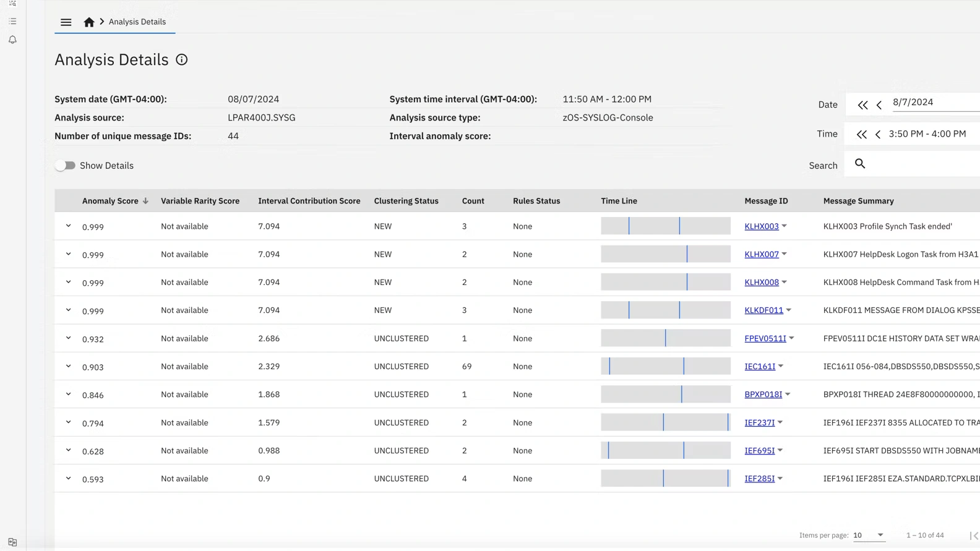The image size is (980, 551).
Task: Open the FPEV0511I message ID link
Action: (765, 338)
